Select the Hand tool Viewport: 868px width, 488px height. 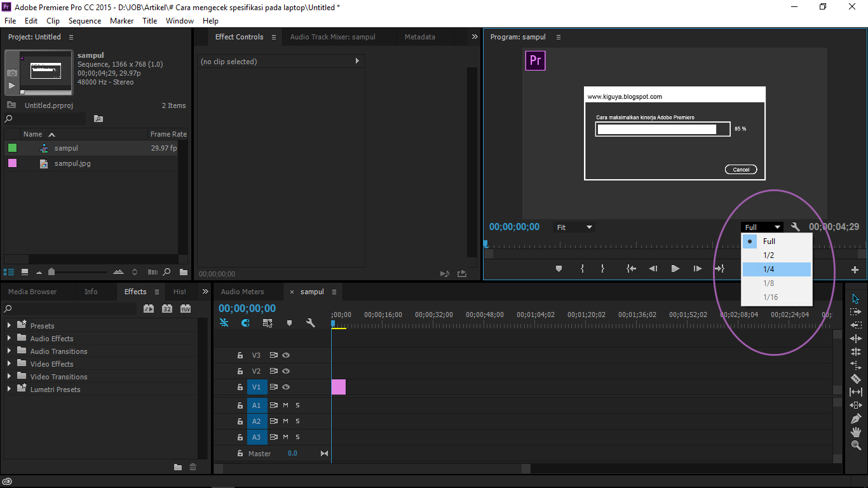click(x=856, y=431)
